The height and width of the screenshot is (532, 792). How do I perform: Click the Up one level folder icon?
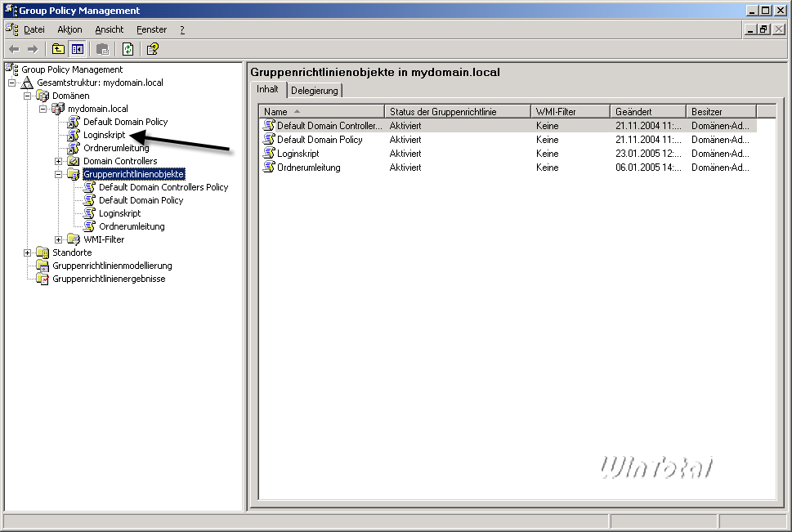click(58, 49)
